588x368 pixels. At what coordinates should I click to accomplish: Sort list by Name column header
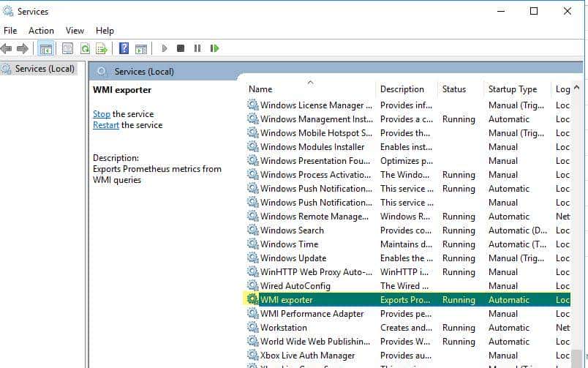pyautogui.click(x=260, y=89)
